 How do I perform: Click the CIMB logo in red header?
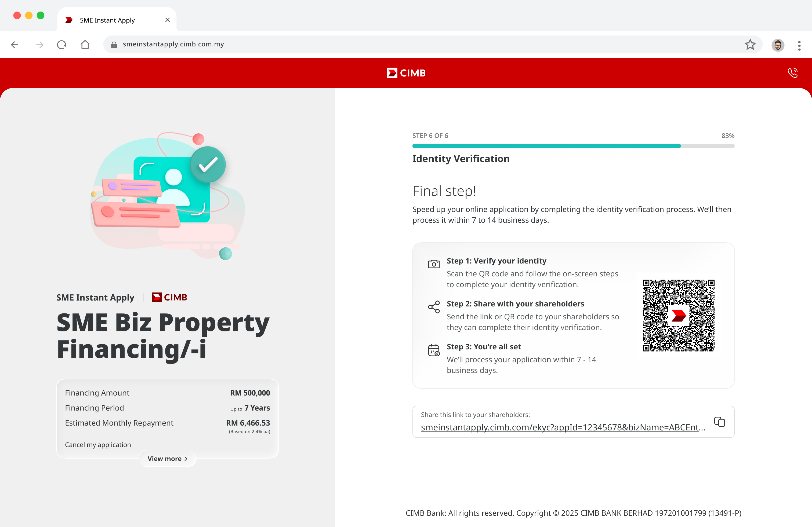tap(406, 73)
